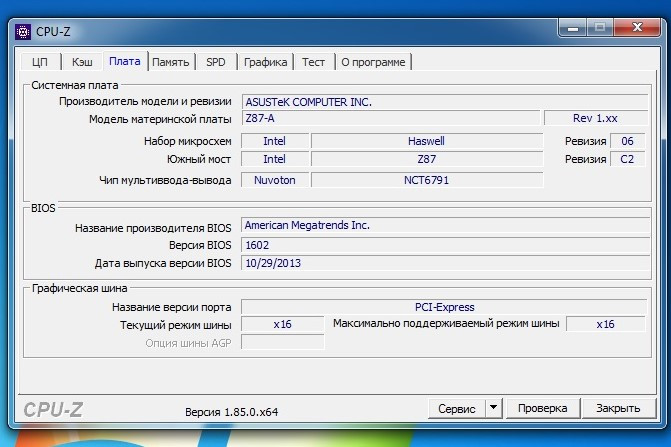Select the ASUSTeK COMPUTER INC. manufacturer field
The width and height of the screenshot is (671, 447).
444,102
